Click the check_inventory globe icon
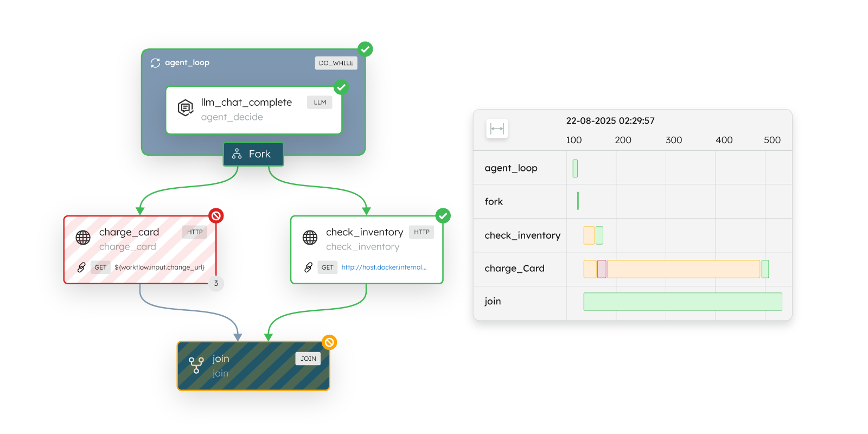 pyautogui.click(x=310, y=238)
